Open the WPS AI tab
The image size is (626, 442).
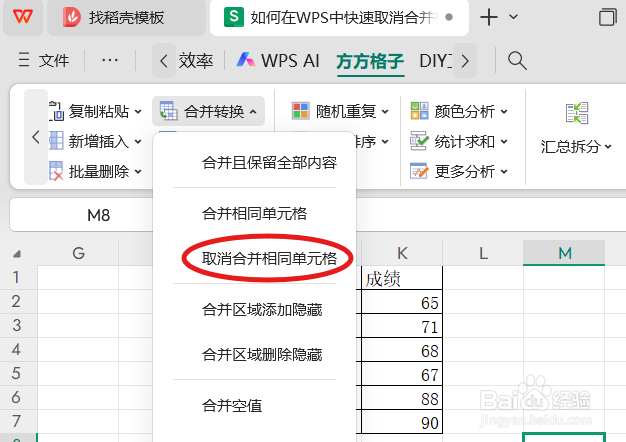coord(278,61)
